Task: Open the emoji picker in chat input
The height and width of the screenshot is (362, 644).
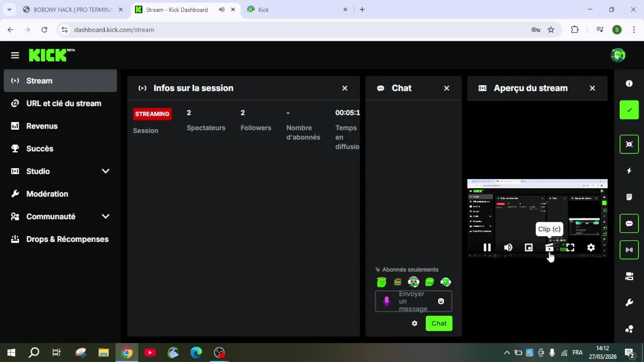Action: click(441, 301)
